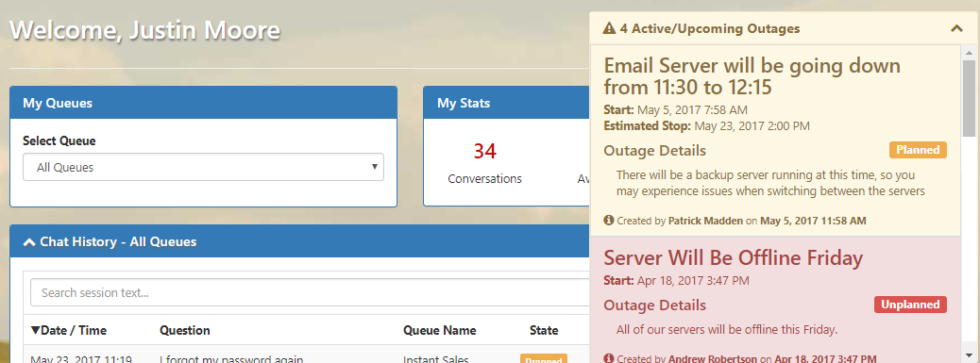Click the info icon beside Andrew Robertson
The width and height of the screenshot is (980, 363).
(609, 358)
